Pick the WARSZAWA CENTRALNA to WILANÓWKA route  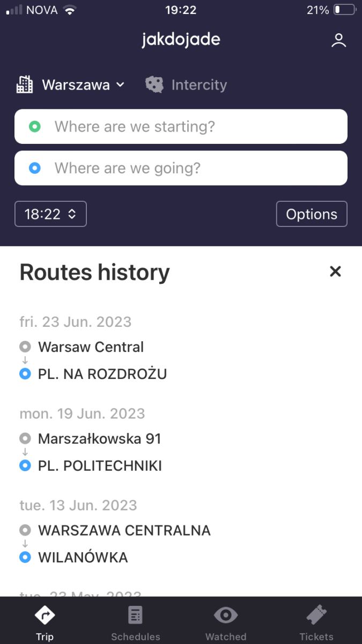coord(115,544)
